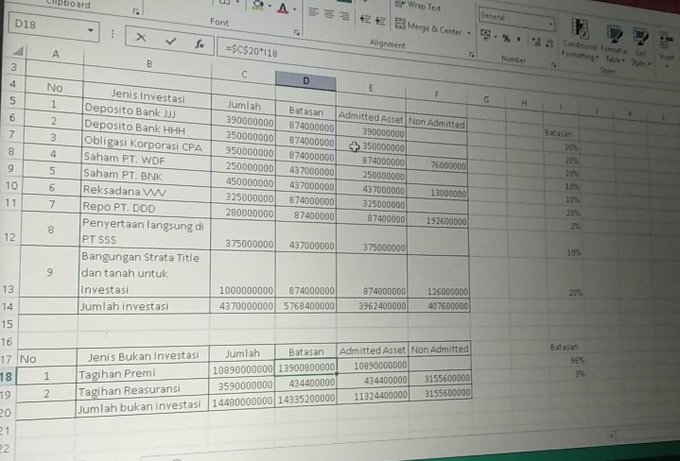Select header cell 'Jenis Bukan Investasi'
Viewport: 680px width, 461px height.
point(143,356)
